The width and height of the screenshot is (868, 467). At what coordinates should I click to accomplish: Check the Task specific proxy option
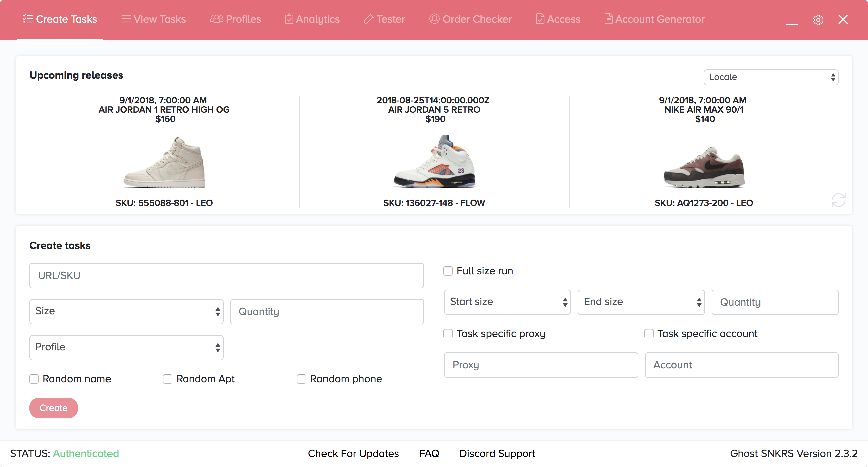click(x=448, y=333)
